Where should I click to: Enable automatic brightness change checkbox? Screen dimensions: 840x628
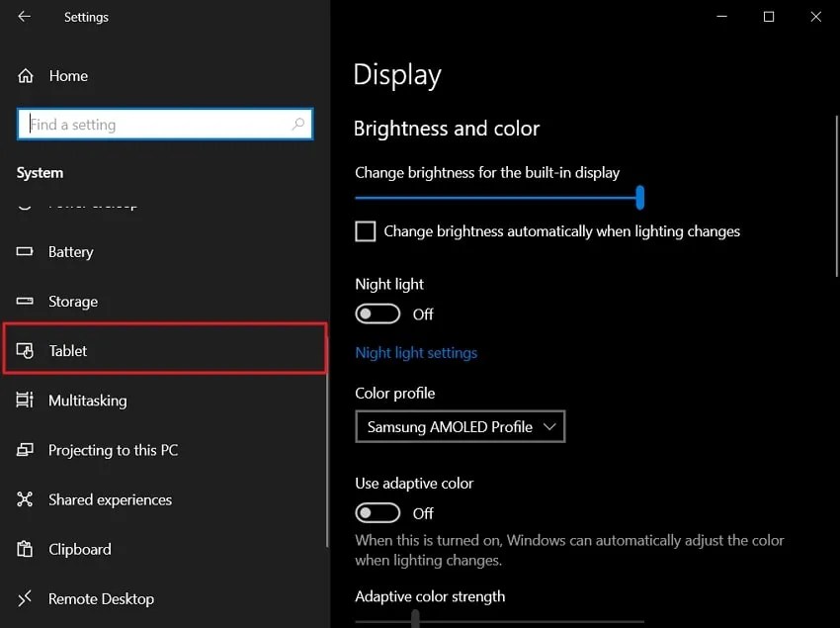365,230
